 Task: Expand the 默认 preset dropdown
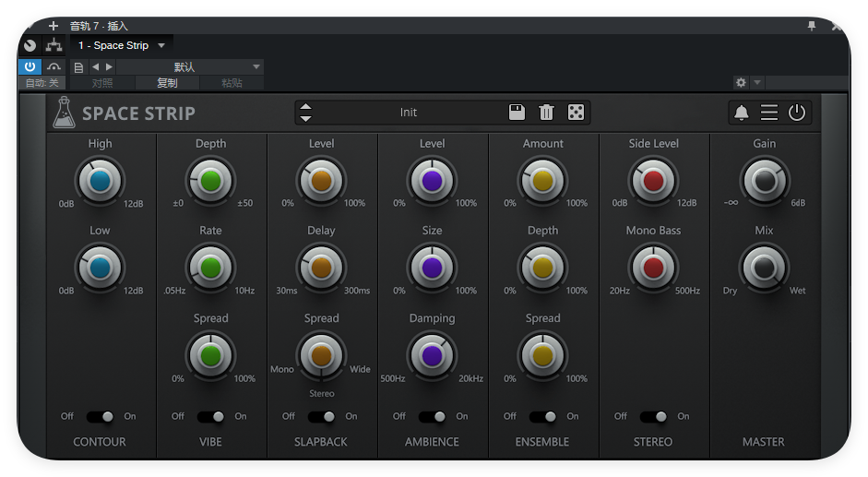click(x=189, y=67)
